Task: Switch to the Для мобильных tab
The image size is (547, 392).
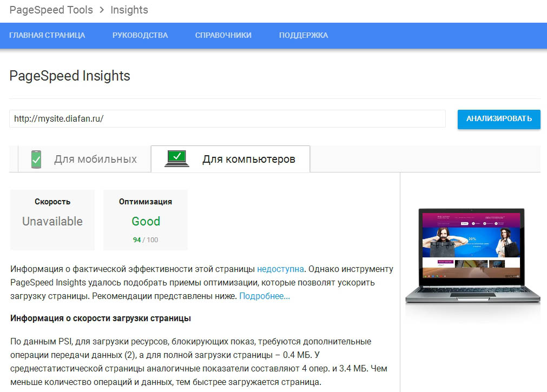Action: [84, 159]
